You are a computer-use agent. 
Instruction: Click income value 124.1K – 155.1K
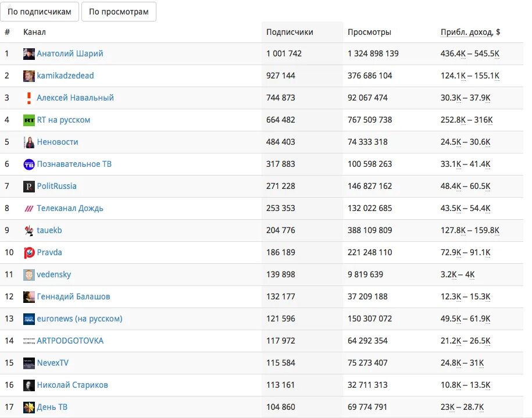[470, 76]
